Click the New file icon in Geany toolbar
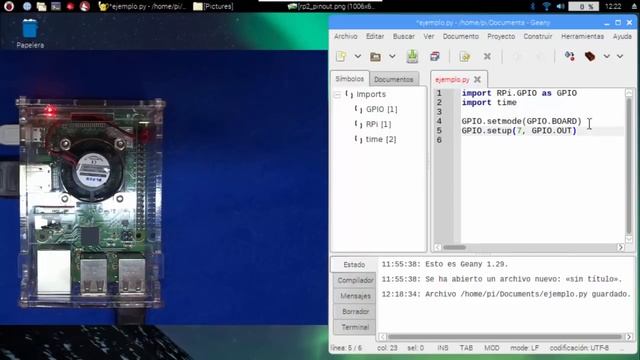The height and width of the screenshot is (360, 640). coord(341,56)
